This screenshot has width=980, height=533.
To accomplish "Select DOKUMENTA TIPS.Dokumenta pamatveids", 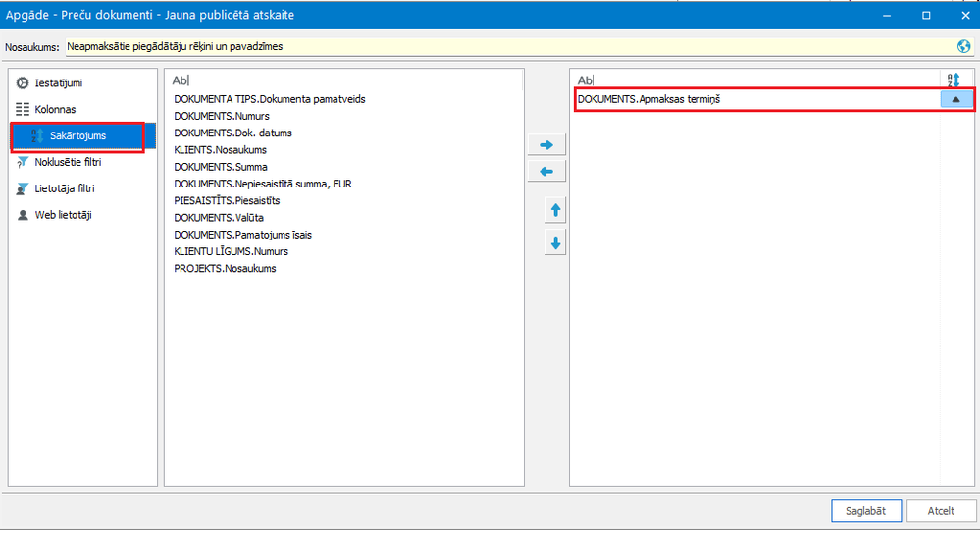I will (x=270, y=99).
